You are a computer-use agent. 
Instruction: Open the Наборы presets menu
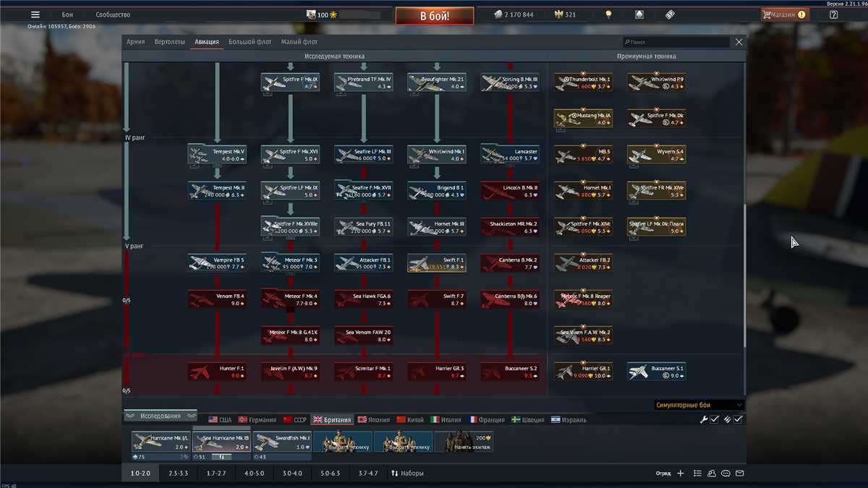click(407, 474)
